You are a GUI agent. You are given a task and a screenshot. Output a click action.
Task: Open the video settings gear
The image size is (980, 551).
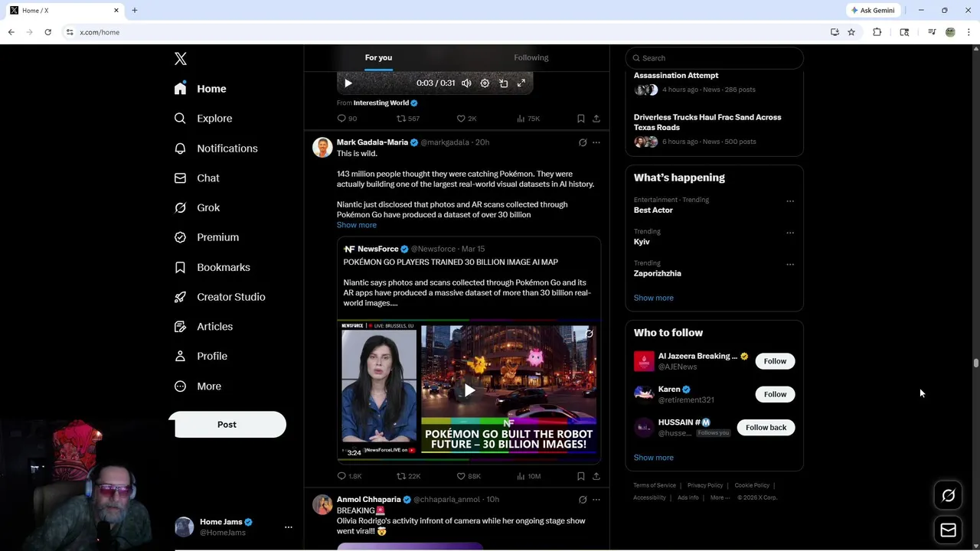(485, 83)
